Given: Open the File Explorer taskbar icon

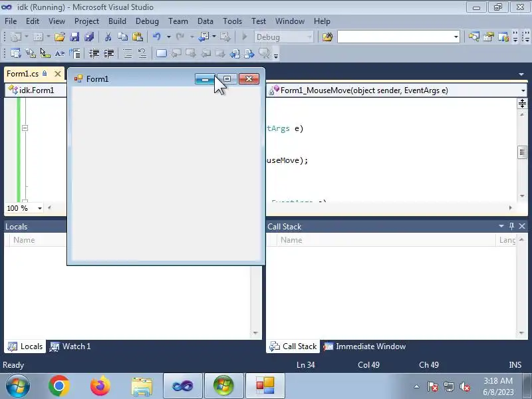Looking at the screenshot, I should (x=142, y=386).
